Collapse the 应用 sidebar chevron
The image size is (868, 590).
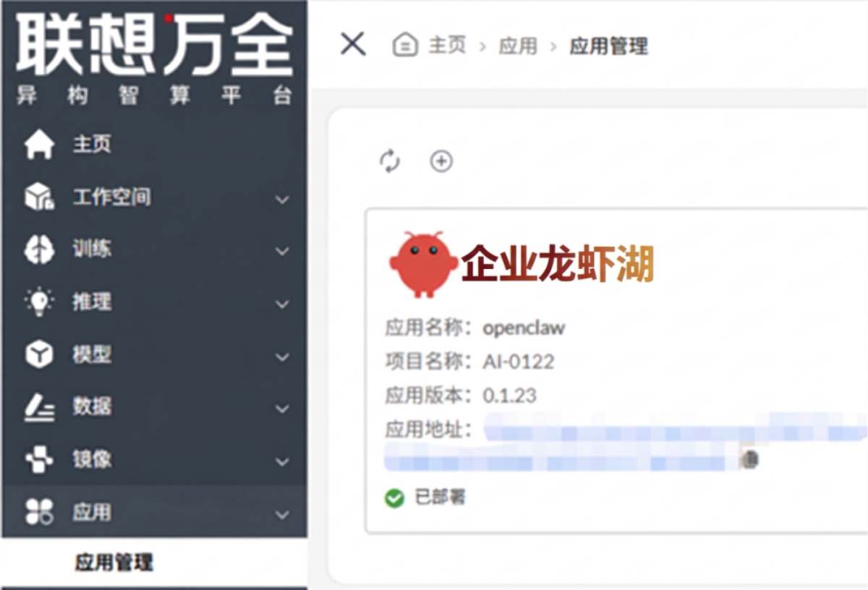(282, 514)
